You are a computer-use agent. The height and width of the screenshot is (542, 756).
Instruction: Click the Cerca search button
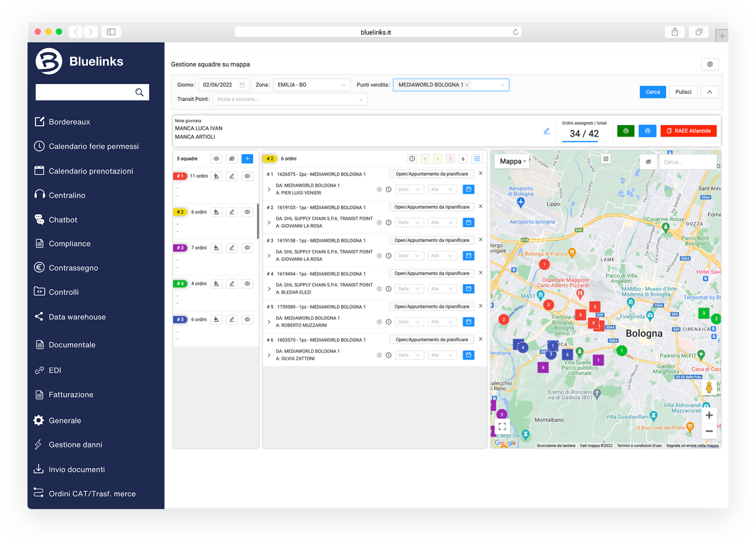tap(653, 92)
